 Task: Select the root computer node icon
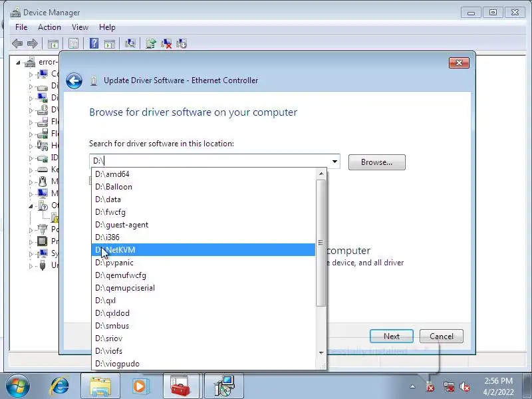tap(29, 62)
